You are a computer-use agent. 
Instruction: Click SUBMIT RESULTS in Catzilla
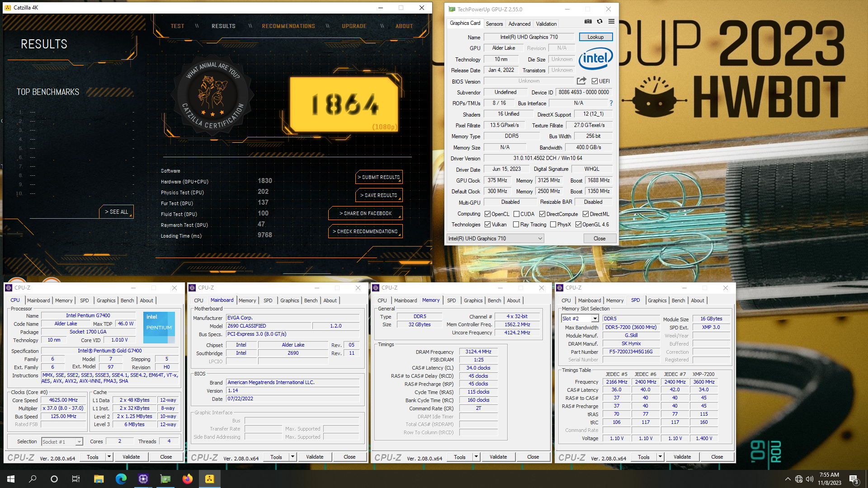tap(379, 177)
